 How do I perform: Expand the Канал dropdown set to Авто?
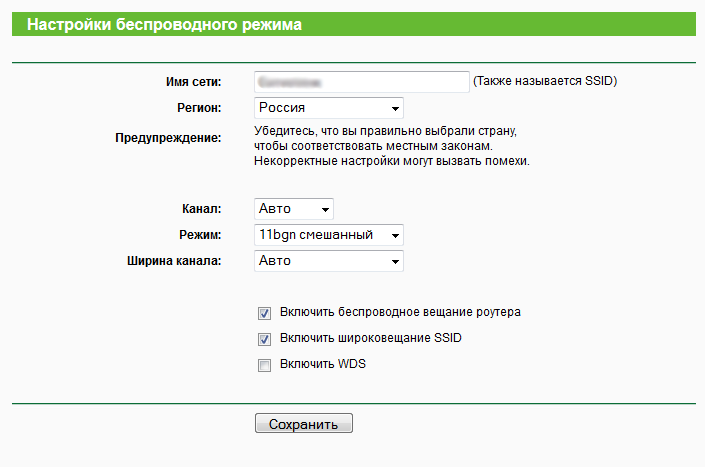(294, 209)
